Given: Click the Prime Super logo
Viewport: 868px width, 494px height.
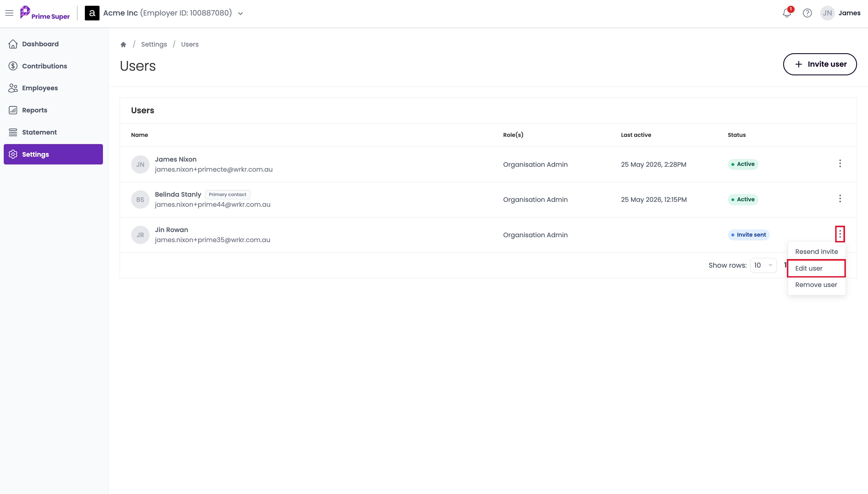Looking at the screenshot, I should pyautogui.click(x=45, y=13).
